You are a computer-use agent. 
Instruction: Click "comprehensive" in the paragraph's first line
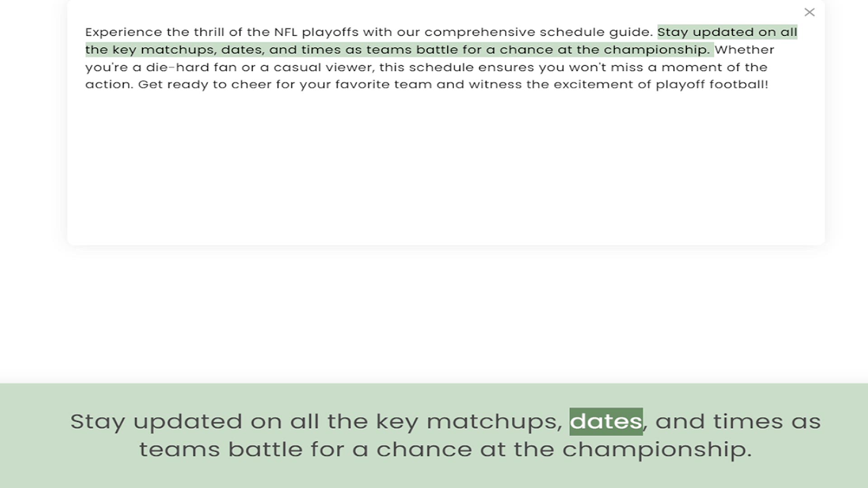tap(480, 32)
